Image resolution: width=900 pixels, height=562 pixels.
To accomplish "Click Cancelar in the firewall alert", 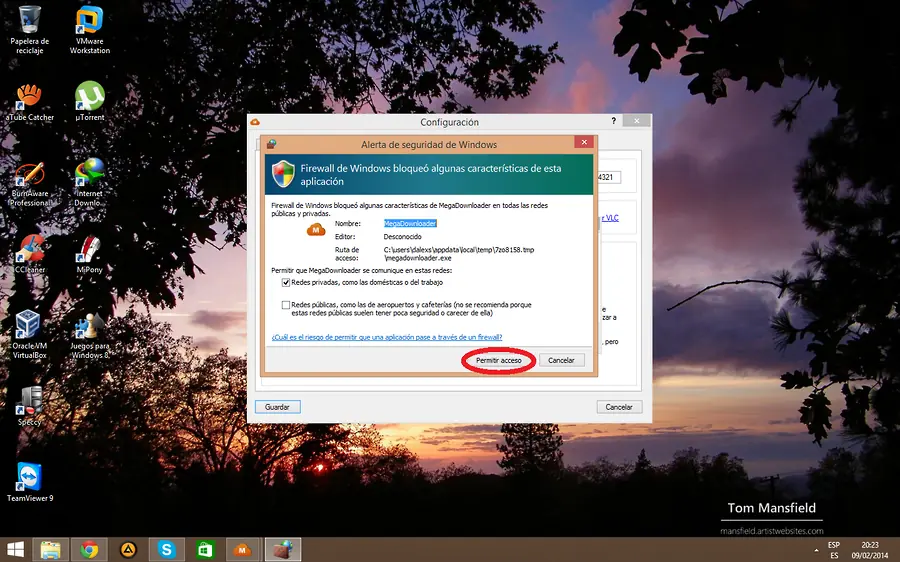I will 561,360.
